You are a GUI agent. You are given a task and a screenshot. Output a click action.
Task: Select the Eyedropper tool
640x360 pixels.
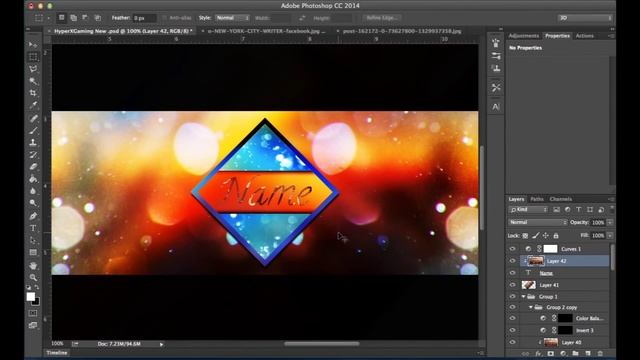[x=33, y=105]
